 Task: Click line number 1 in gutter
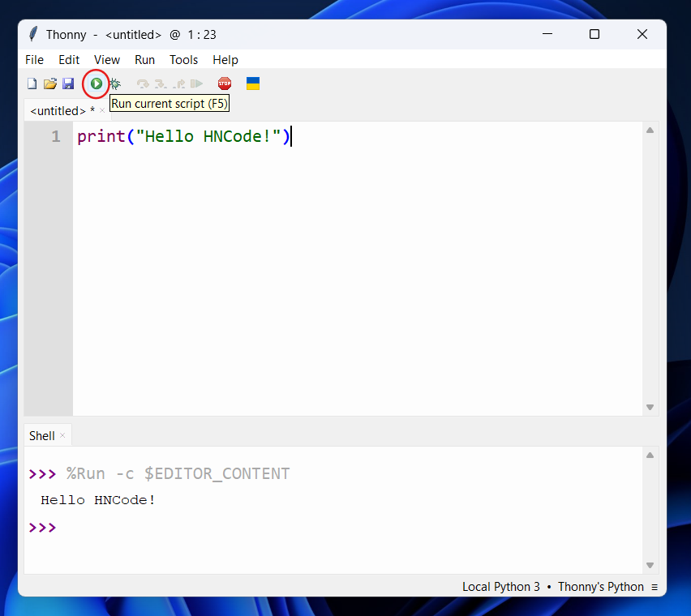[x=56, y=136]
